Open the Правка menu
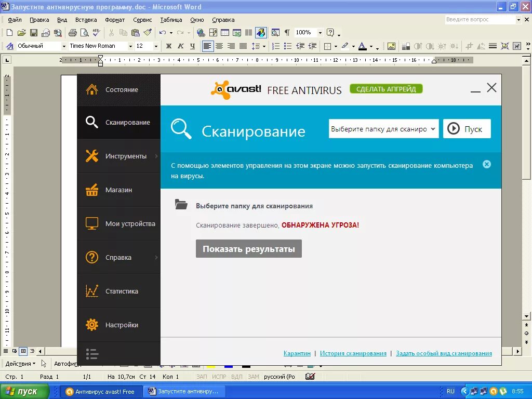The height and width of the screenshot is (399, 532). coord(39,20)
